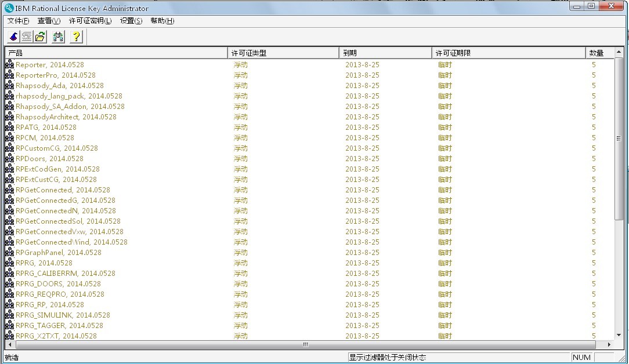Sort by the 许可证类型 column header
The image size is (629, 364).
click(x=283, y=53)
